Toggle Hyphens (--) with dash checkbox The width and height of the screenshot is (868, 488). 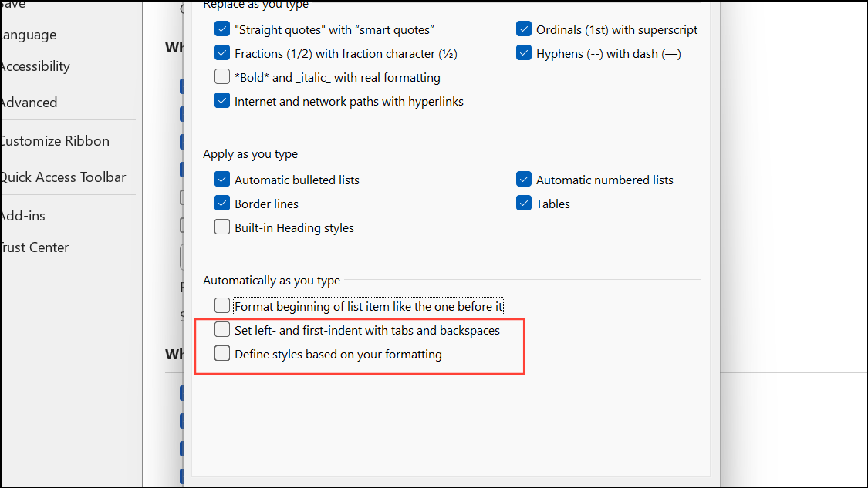524,53
